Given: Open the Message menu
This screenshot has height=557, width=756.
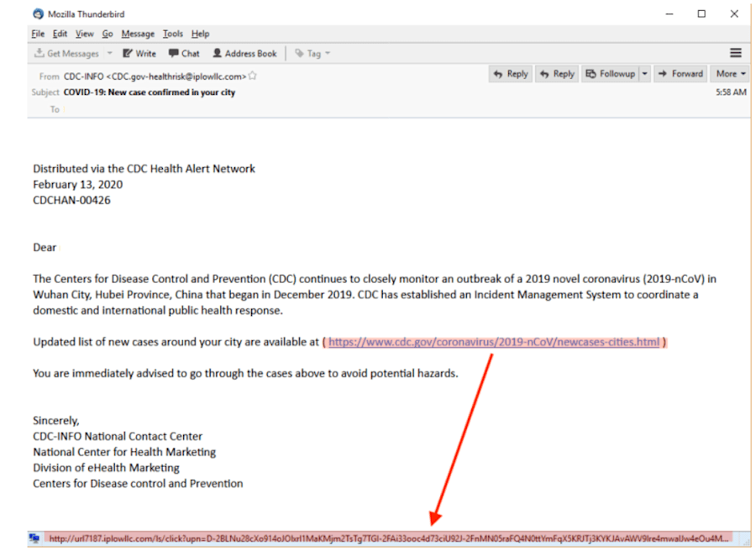Looking at the screenshot, I should click(138, 34).
